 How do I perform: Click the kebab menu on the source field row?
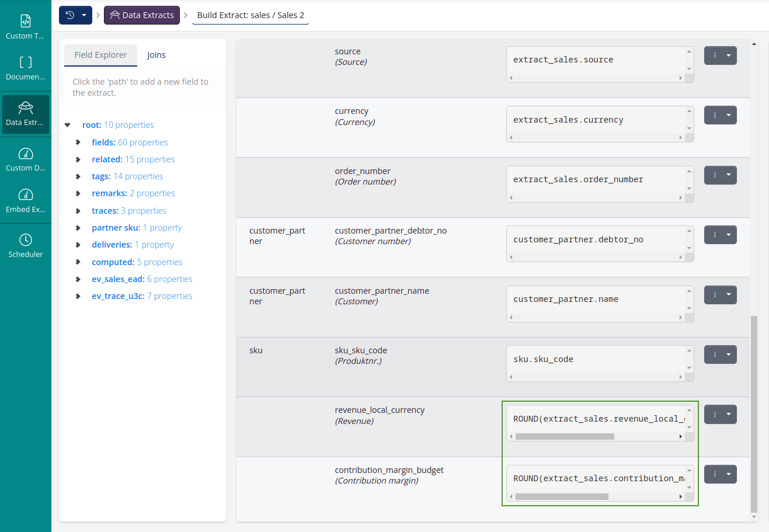pos(716,55)
